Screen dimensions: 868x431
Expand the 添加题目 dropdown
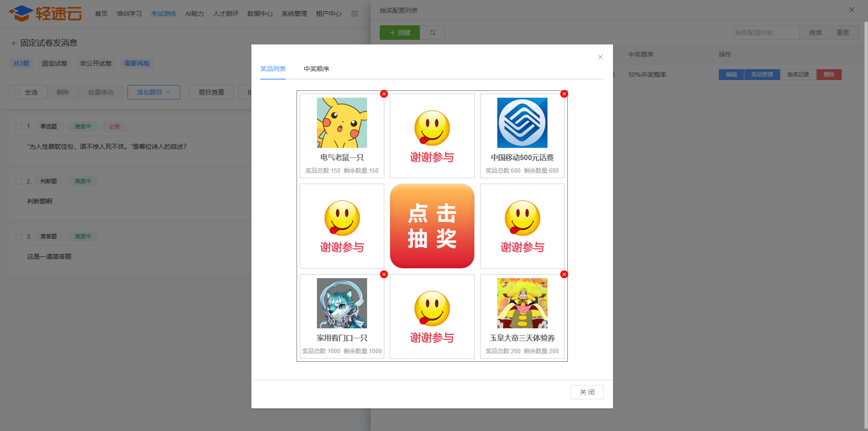pos(154,92)
